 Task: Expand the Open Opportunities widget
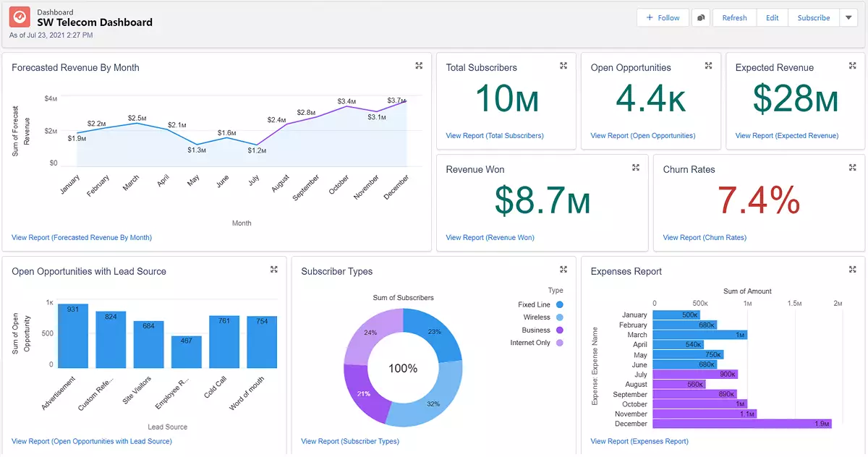pyautogui.click(x=707, y=65)
